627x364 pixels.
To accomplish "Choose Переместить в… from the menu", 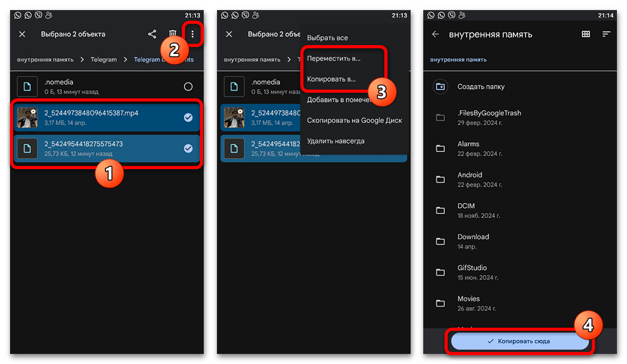I will [334, 58].
